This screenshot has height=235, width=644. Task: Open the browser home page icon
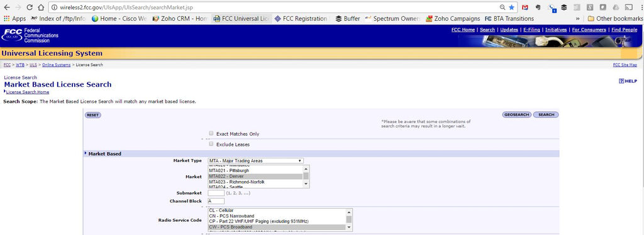[41, 8]
